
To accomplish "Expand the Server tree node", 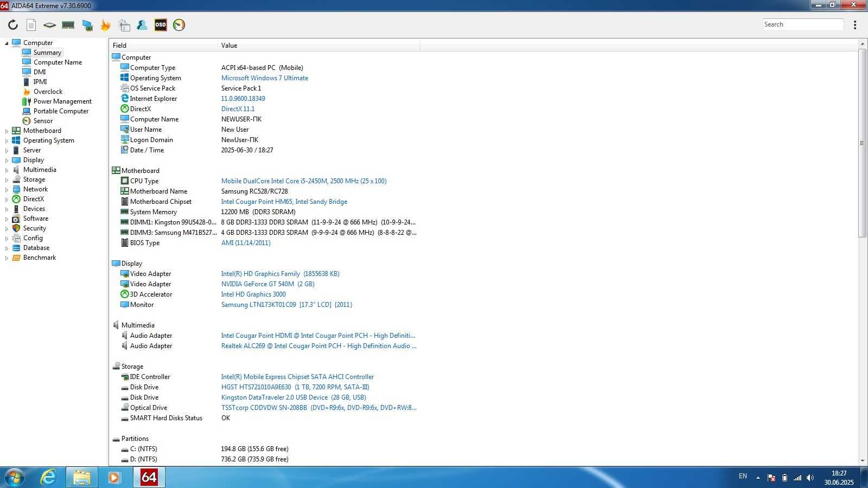I will tap(7, 150).
